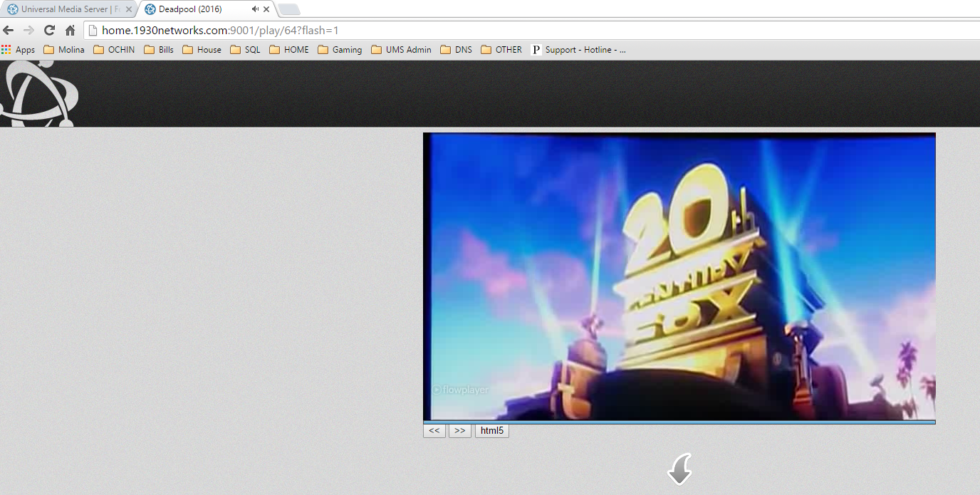Expand the Bills bookmarks folder
This screenshot has height=495, width=980.
(159, 50)
